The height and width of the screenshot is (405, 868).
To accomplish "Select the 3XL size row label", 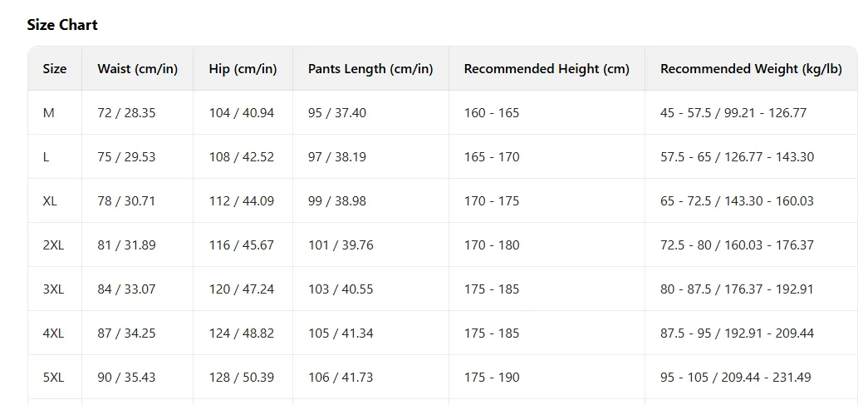I will point(53,289).
